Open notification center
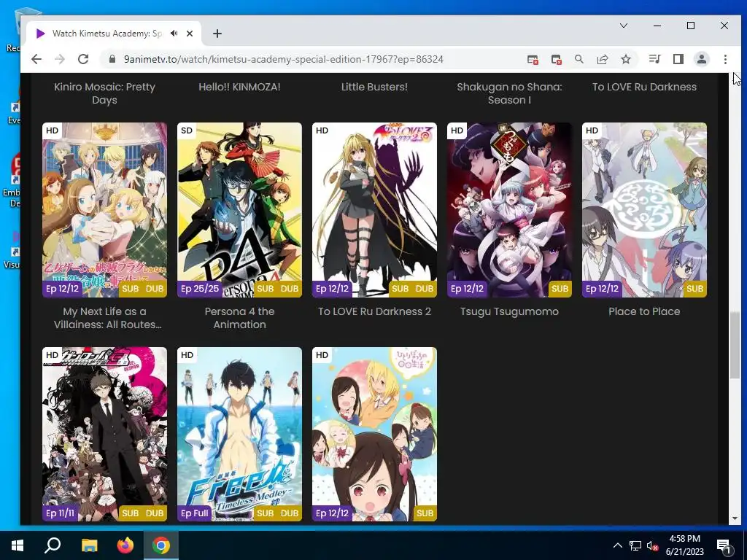The height and width of the screenshot is (560, 747). click(724, 545)
